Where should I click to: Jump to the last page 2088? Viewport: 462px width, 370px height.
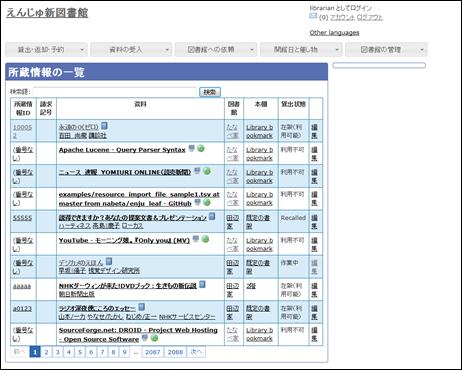(x=175, y=352)
